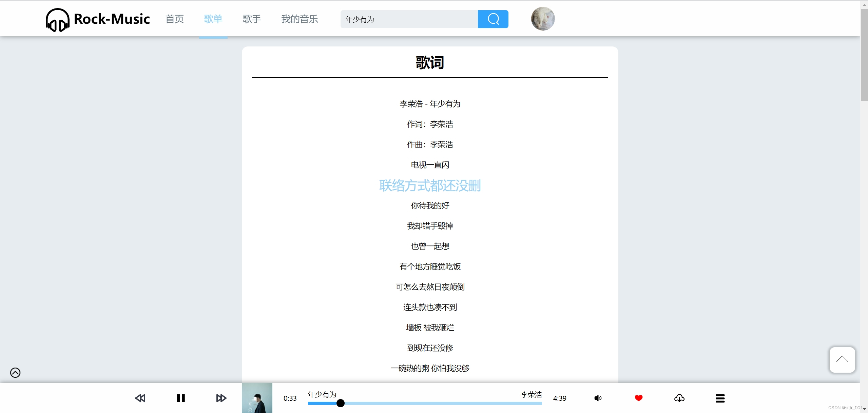
Task: Go to the 首页 home tab
Action: coord(174,19)
